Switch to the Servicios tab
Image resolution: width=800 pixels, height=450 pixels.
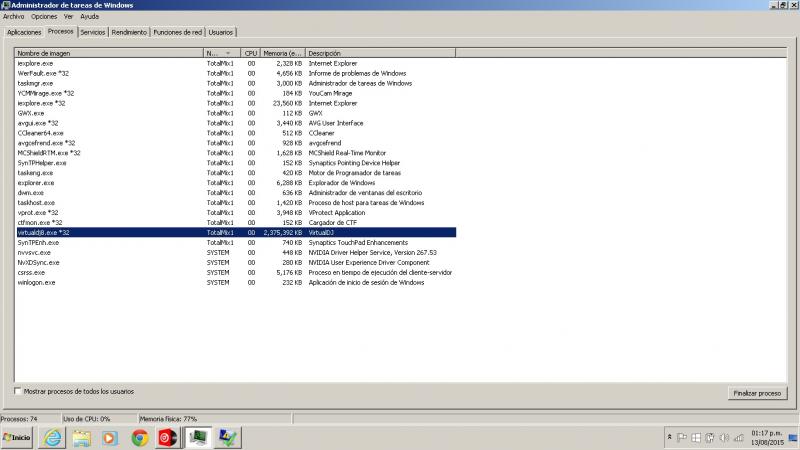92,32
